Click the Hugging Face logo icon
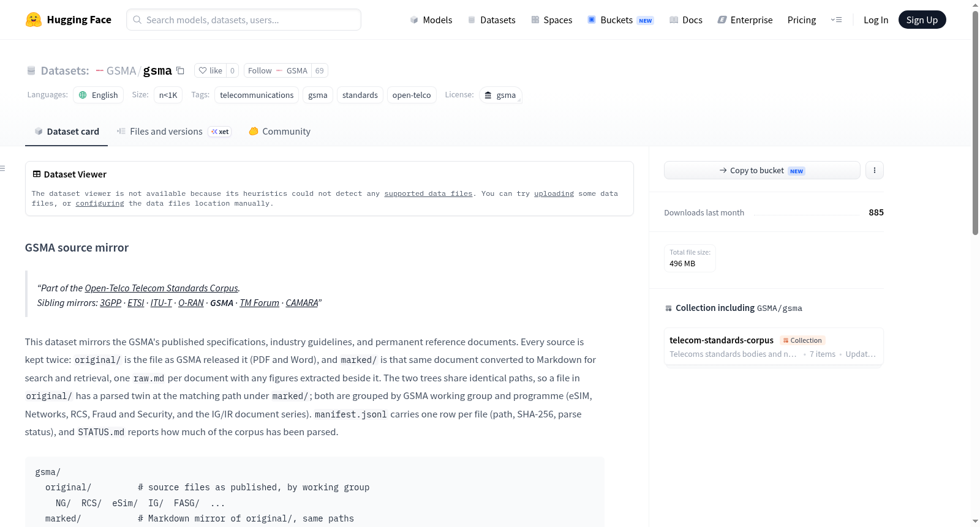This screenshot has height=527, width=980. (x=34, y=20)
